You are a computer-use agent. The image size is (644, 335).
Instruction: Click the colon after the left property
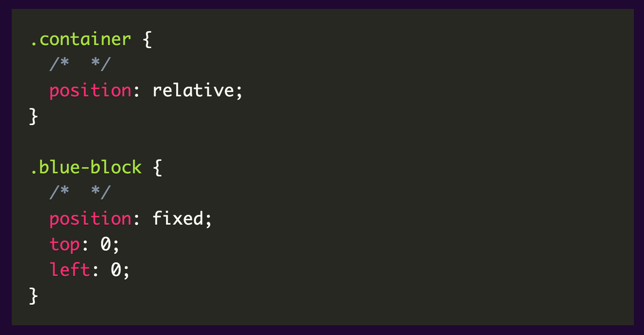(96, 271)
